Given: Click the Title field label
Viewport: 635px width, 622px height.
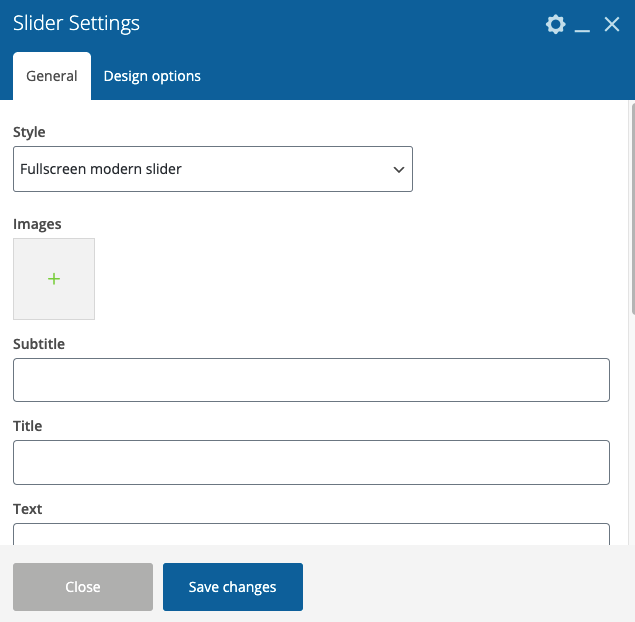Looking at the screenshot, I should click(28, 426).
